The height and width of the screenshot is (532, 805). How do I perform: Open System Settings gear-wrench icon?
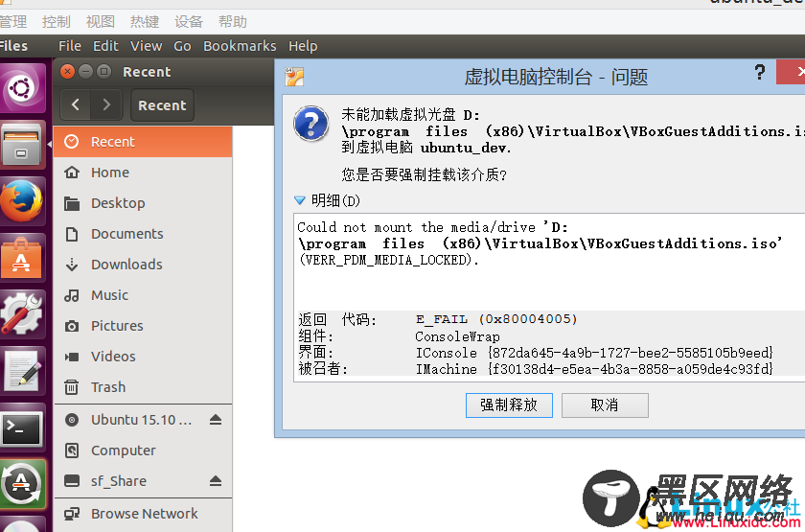21,314
